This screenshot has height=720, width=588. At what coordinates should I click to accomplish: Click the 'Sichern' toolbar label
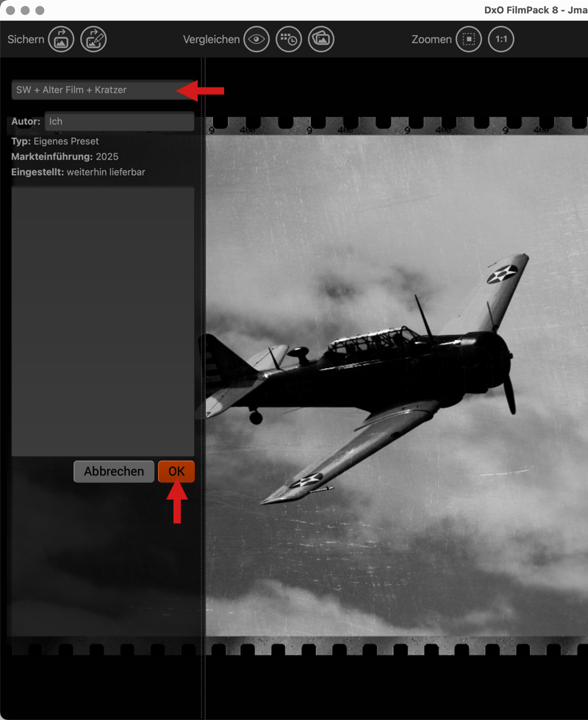click(x=26, y=40)
